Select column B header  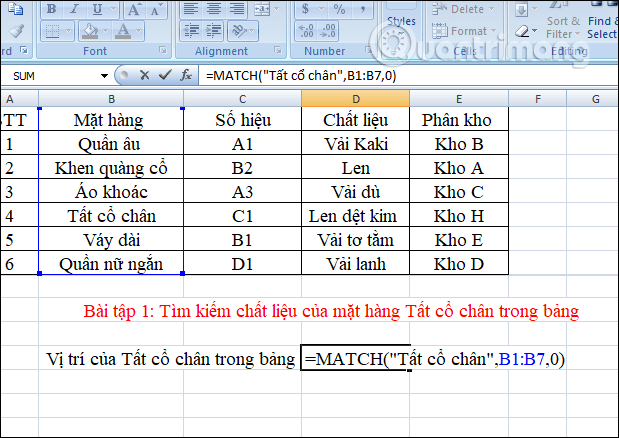(111, 99)
